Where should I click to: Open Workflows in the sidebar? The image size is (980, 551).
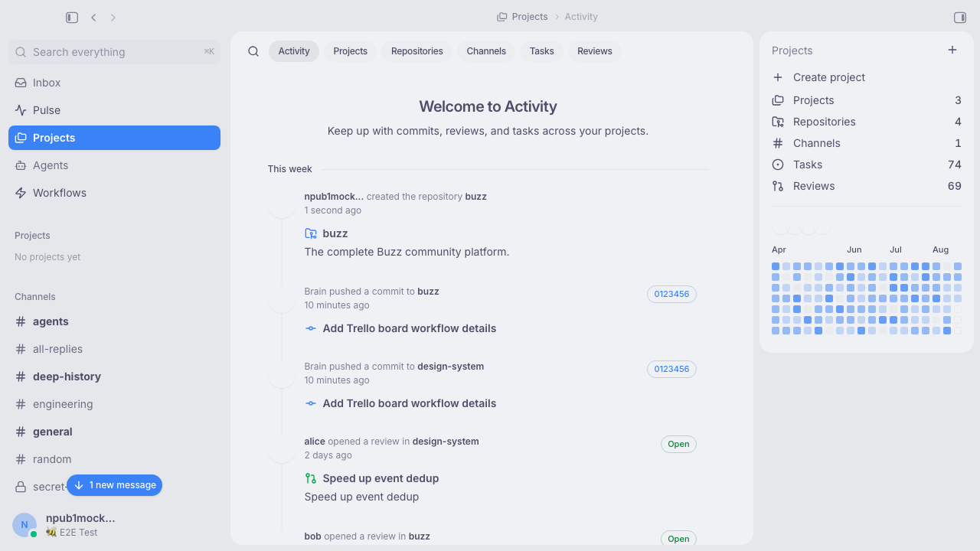click(114, 193)
